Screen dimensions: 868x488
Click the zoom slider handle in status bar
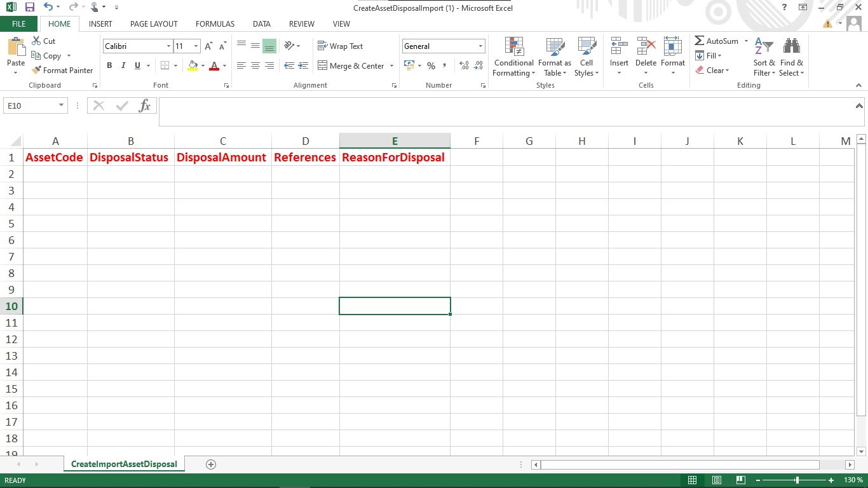tap(797, 480)
